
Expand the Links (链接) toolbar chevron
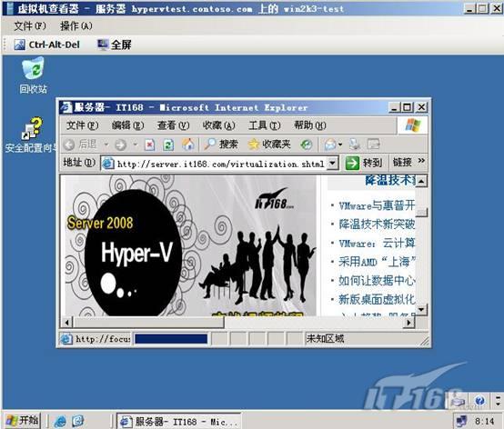pyautogui.click(x=421, y=161)
